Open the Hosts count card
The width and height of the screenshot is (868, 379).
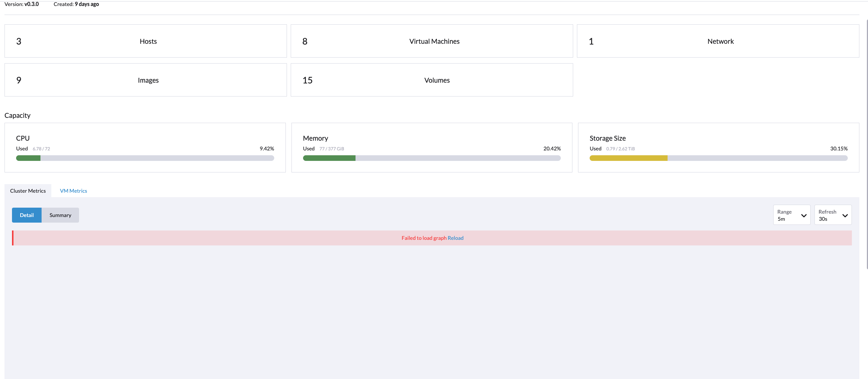145,41
